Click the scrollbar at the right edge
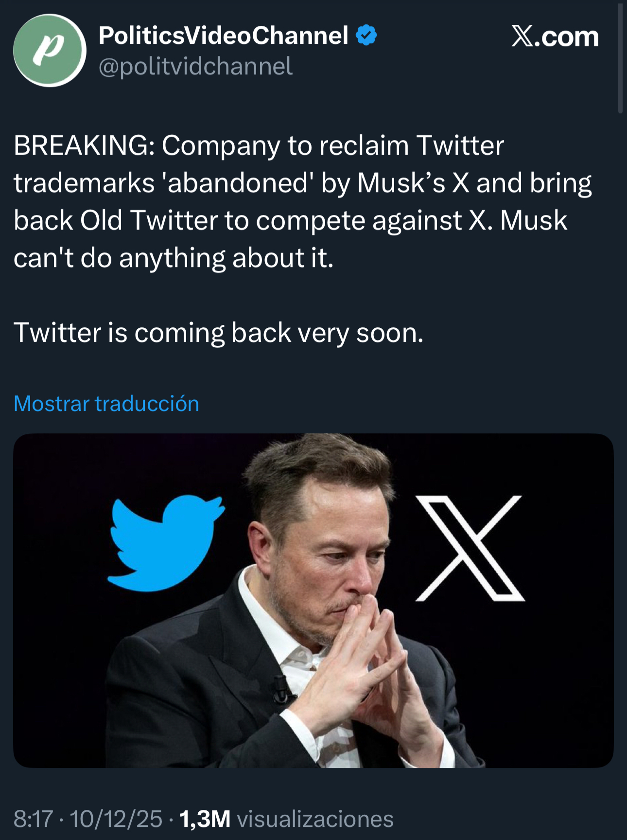Image resolution: width=627 pixels, height=840 pixels. tap(620, 58)
